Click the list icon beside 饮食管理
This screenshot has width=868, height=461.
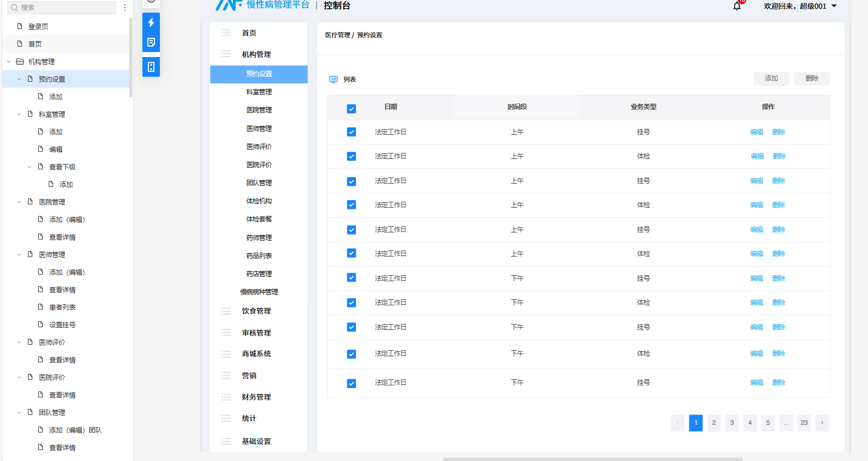click(x=226, y=311)
